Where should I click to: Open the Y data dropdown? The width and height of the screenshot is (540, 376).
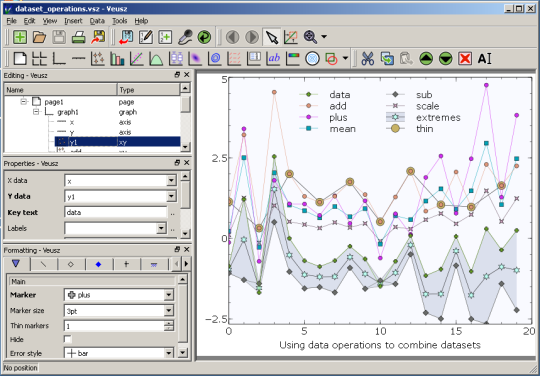(x=171, y=196)
